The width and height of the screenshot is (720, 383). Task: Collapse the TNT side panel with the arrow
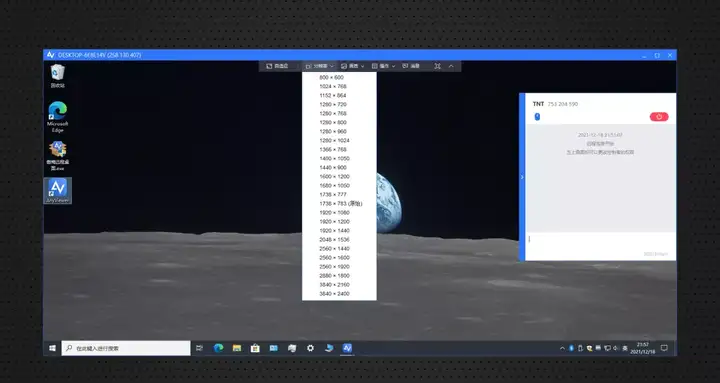point(522,177)
